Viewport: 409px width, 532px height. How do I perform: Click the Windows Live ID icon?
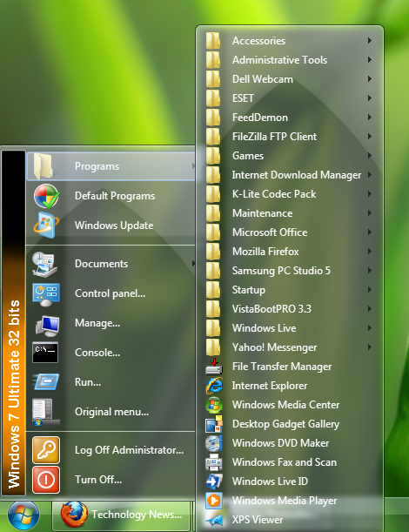(x=214, y=481)
